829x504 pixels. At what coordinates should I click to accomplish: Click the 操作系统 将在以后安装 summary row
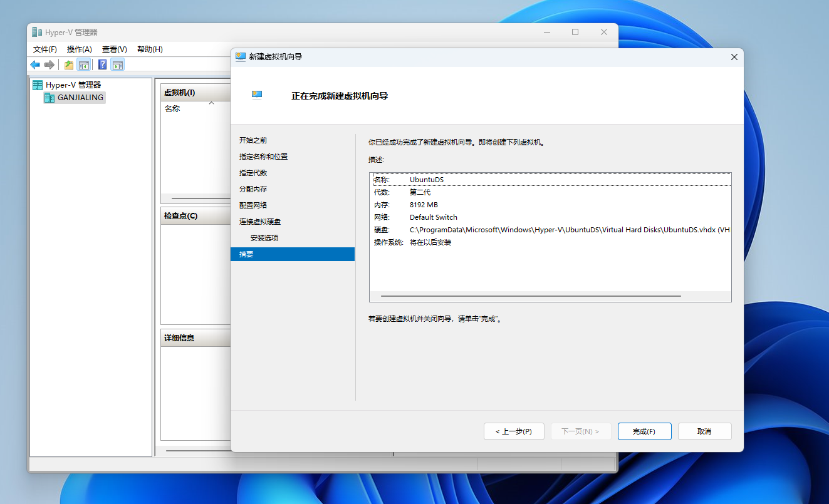coord(551,242)
